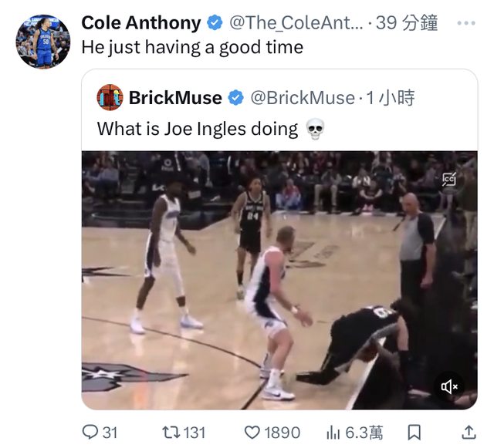Viewport: 494px width, 448px height.
Task: Click BrickMuse's brick avatar icon
Action: pos(110,98)
